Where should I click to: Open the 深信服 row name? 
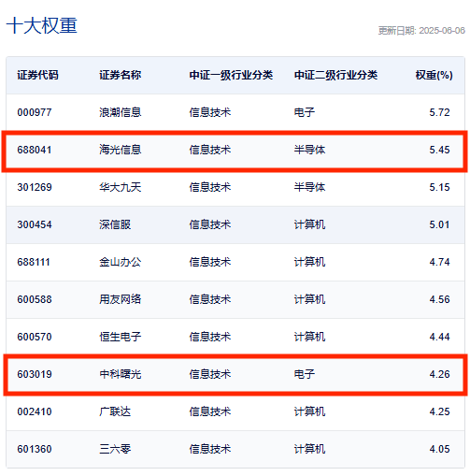(x=115, y=224)
